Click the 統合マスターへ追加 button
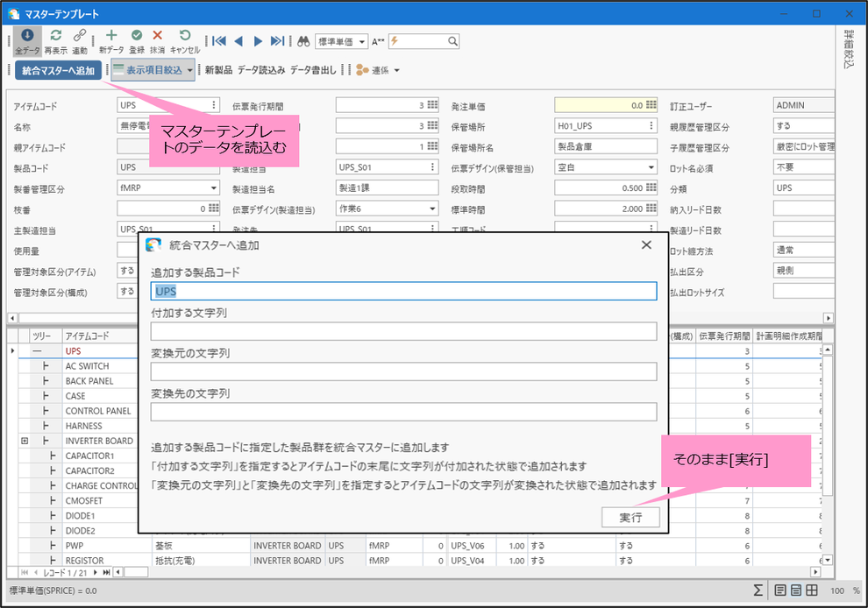The image size is (868, 608). click(x=58, y=71)
